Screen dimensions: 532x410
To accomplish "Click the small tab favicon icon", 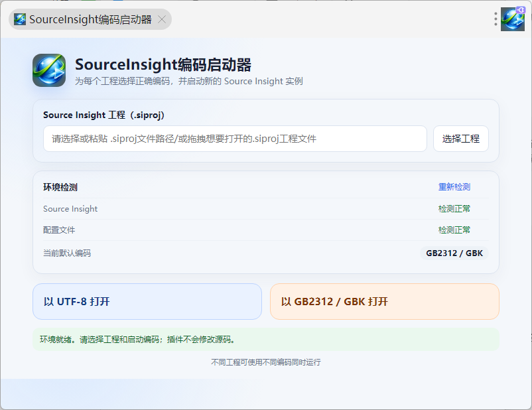I will (x=20, y=19).
